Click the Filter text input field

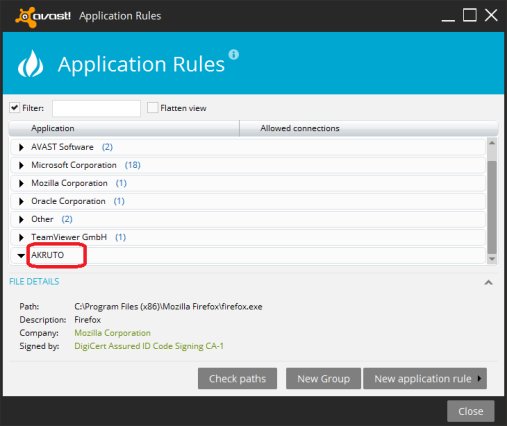[96, 108]
